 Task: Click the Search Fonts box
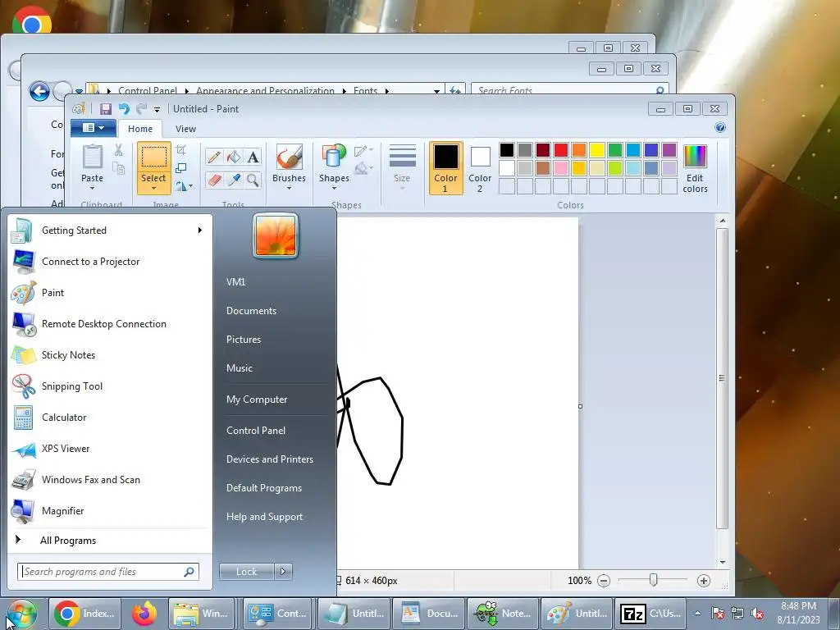[570, 90]
